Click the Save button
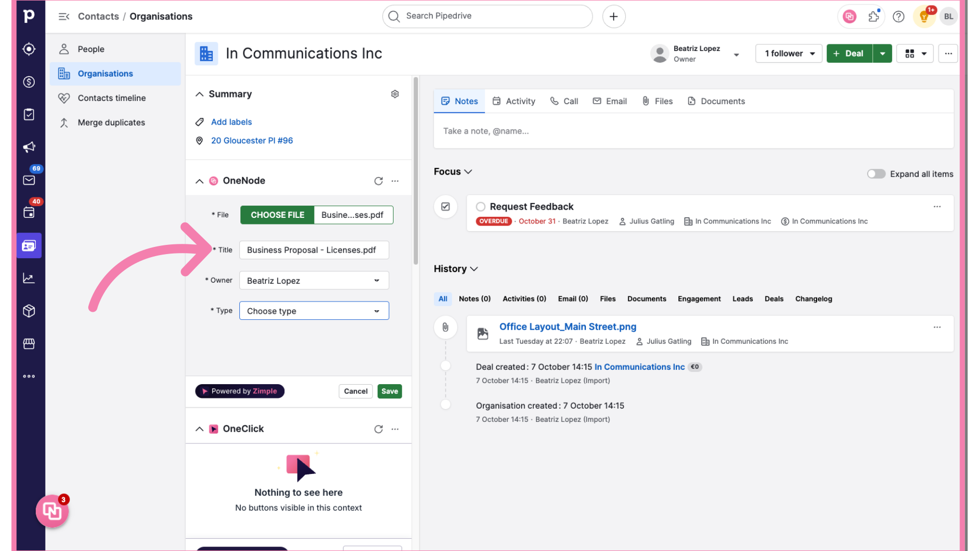 click(389, 391)
